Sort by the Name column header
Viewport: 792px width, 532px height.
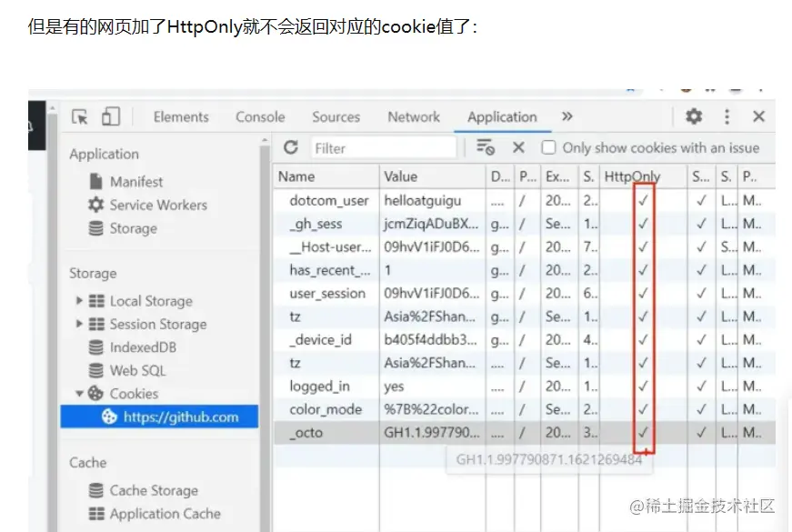click(326, 176)
